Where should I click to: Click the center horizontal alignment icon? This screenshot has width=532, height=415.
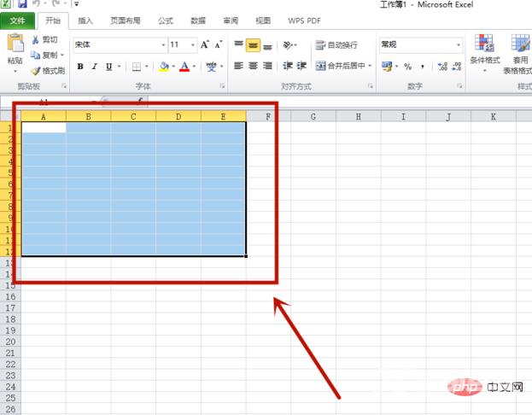pos(253,66)
